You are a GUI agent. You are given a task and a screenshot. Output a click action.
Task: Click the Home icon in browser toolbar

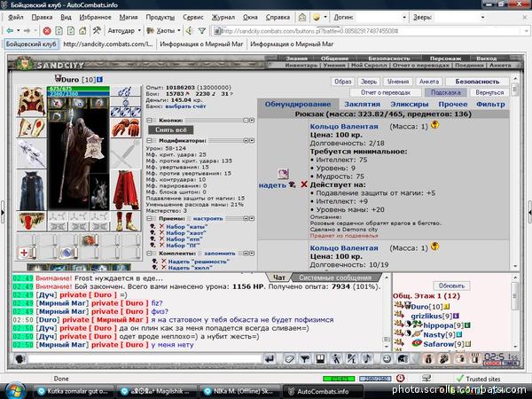(x=82, y=31)
